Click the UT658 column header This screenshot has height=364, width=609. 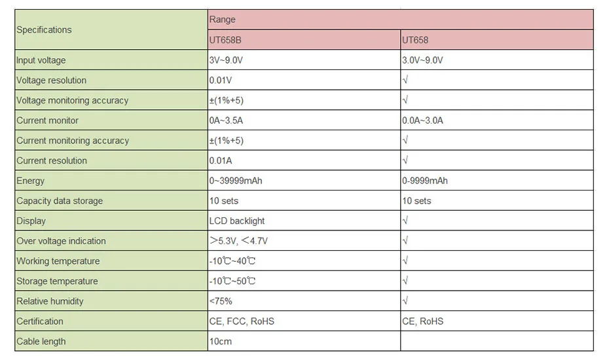(497, 40)
